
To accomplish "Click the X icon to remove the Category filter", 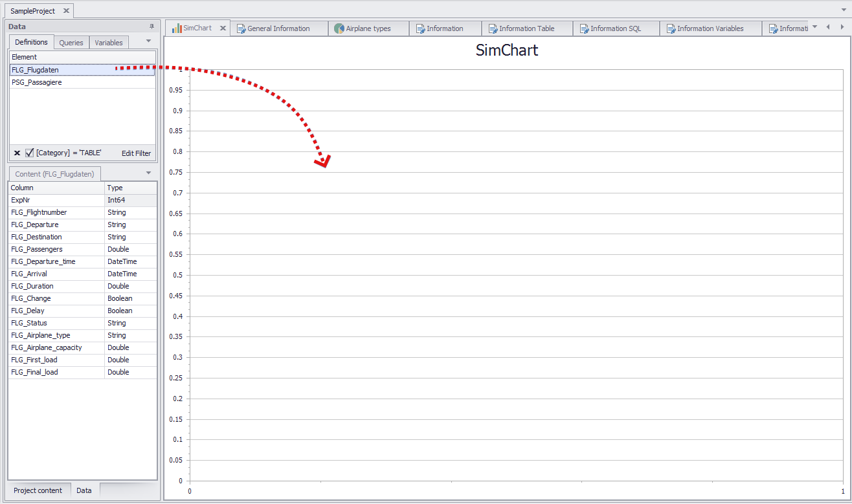I will click(17, 153).
